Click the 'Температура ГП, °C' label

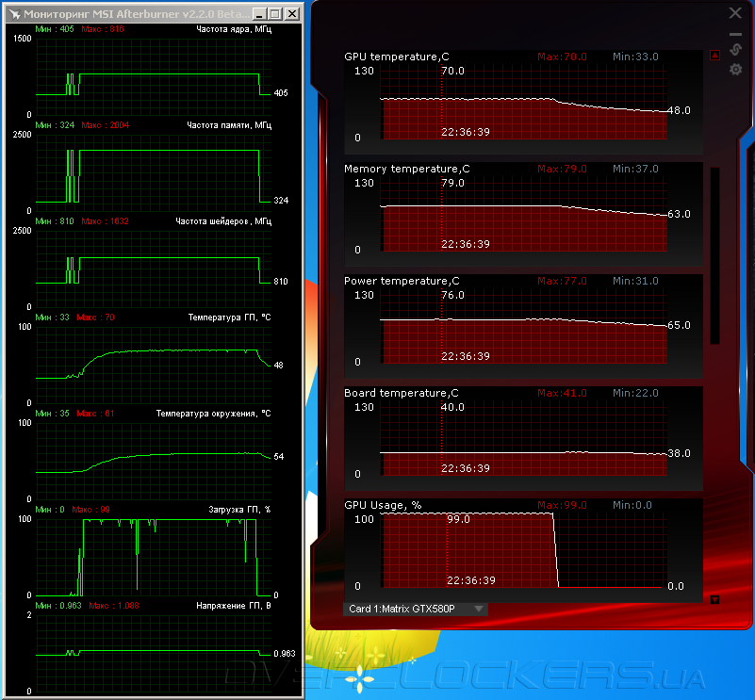229,317
